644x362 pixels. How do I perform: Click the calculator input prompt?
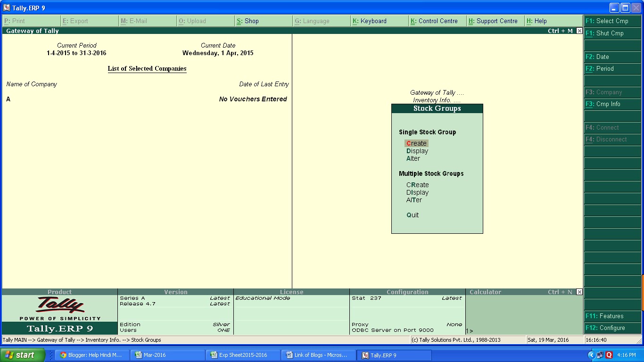coord(470,331)
